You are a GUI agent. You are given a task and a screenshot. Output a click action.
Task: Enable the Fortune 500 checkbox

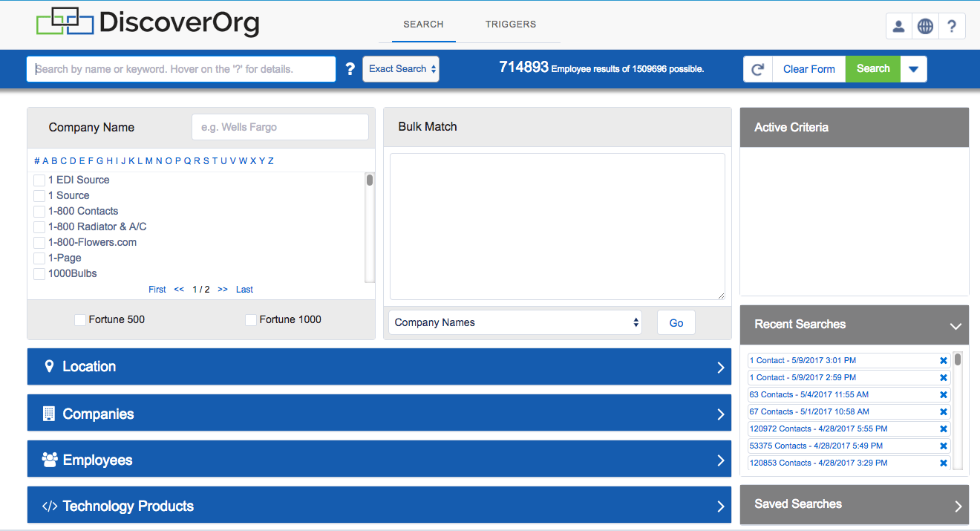coord(80,320)
